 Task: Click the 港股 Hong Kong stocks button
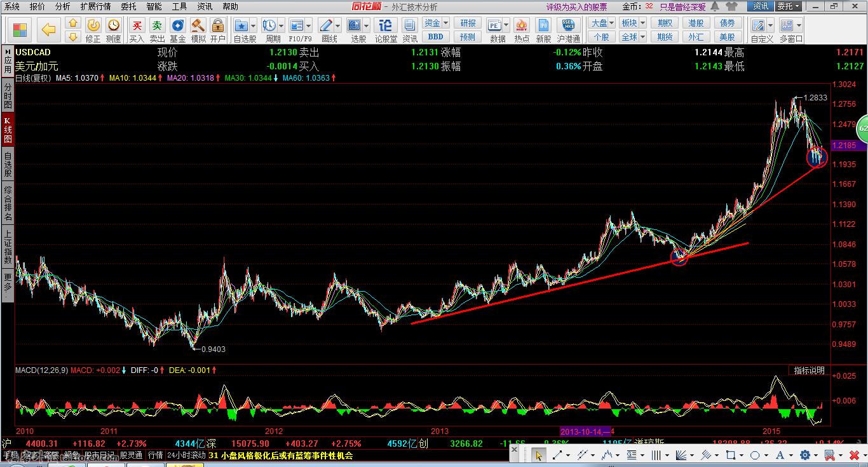click(696, 23)
